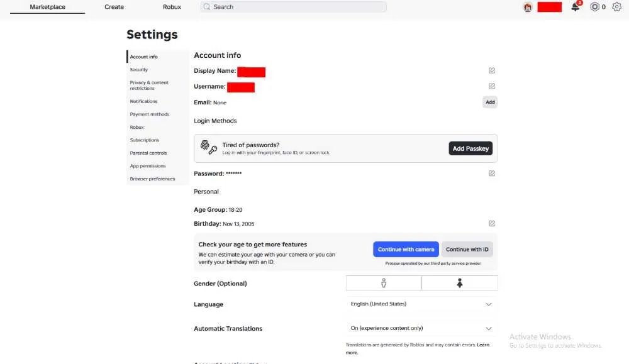Click the Age Group value 18-20
Screen dimensions: 629x364
click(235, 210)
